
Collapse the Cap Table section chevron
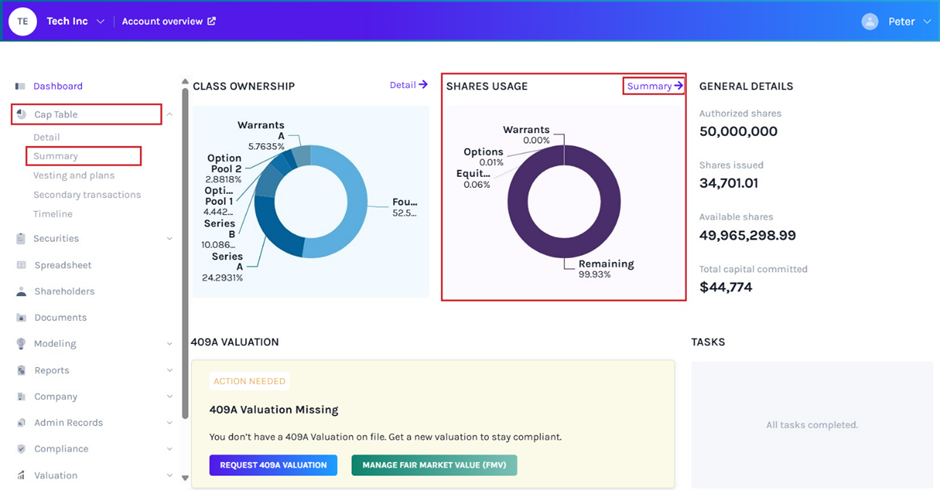pyautogui.click(x=169, y=115)
